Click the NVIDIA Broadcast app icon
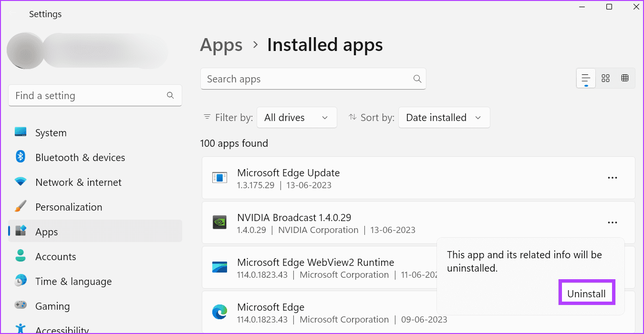The image size is (644, 334). [219, 223]
